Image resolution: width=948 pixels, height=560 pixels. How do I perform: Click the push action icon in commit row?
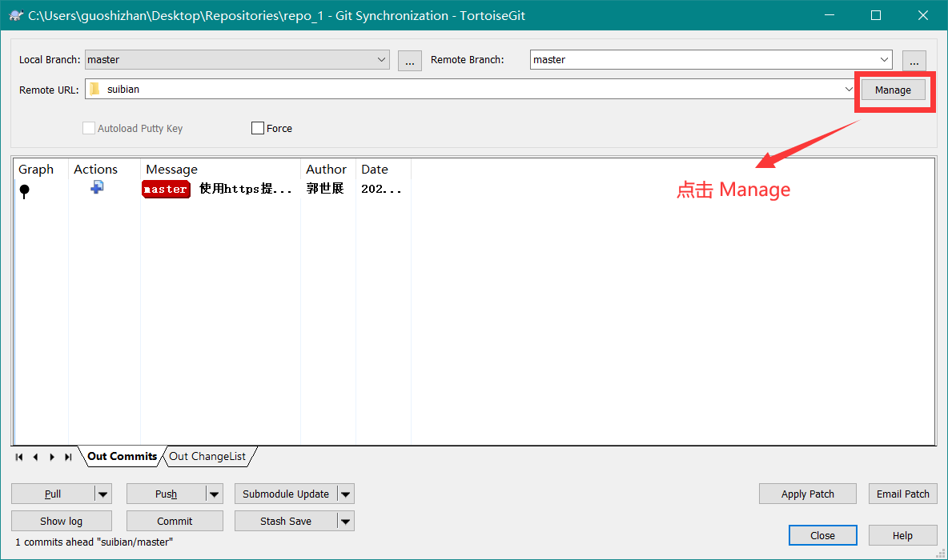[97, 187]
